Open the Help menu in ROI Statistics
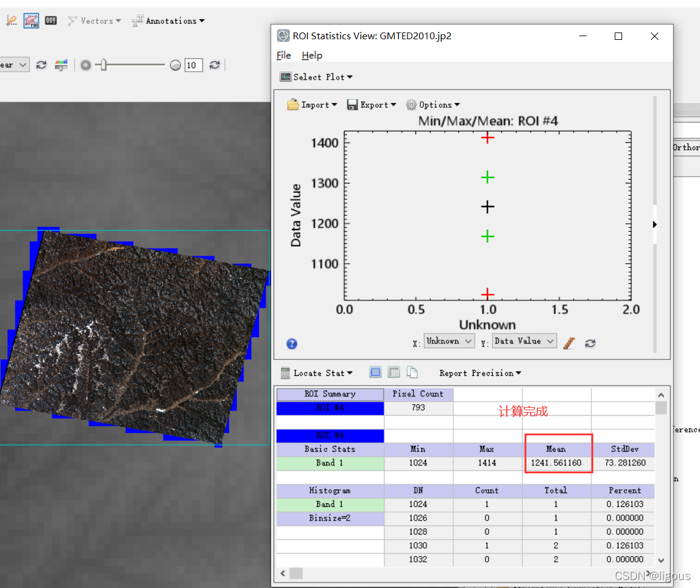The height and width of the screenshot is (588, 700). point(312,55)
